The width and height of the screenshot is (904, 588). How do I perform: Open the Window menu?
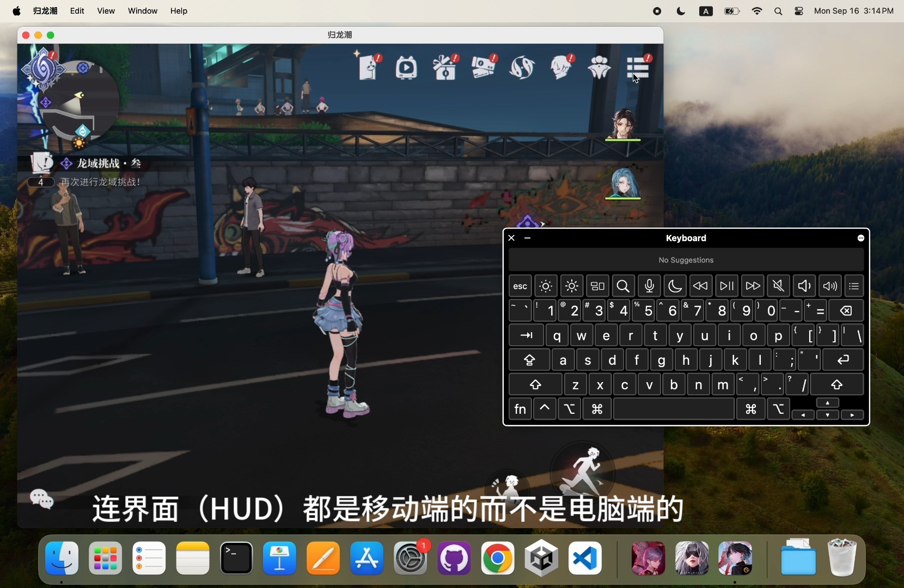(143, 11)
